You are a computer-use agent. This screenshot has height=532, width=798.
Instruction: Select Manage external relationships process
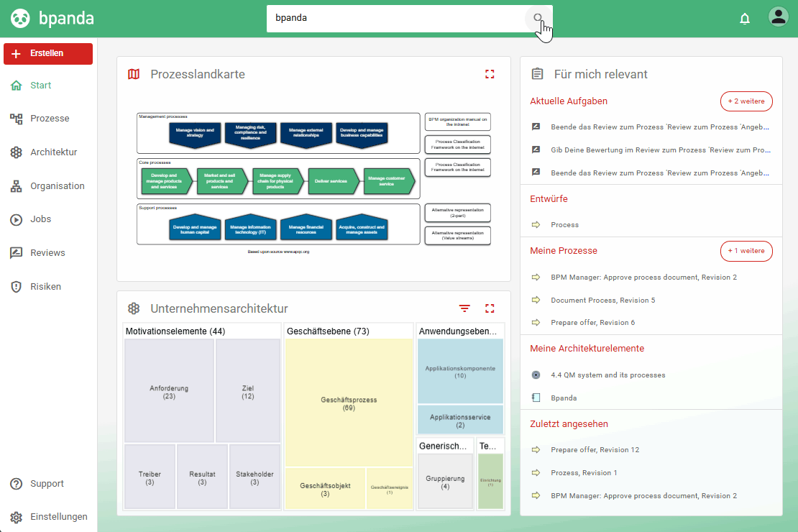(306, 134)
